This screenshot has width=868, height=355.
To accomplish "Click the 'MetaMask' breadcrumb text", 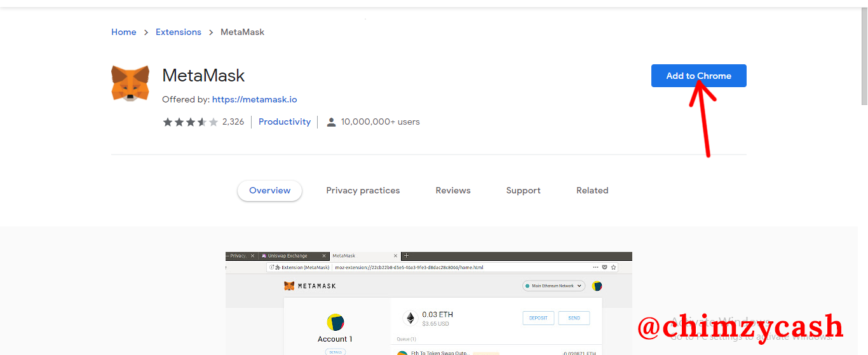I will tap(242, 32).
